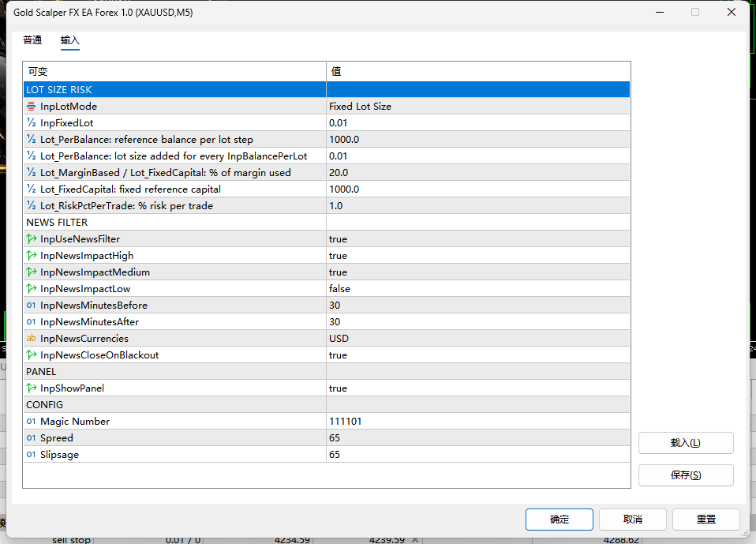This screenshot has height=544, width=756.
Task: Select the NEWS FILTER section row
Action: pyautogui.click(x=327, y=223)
